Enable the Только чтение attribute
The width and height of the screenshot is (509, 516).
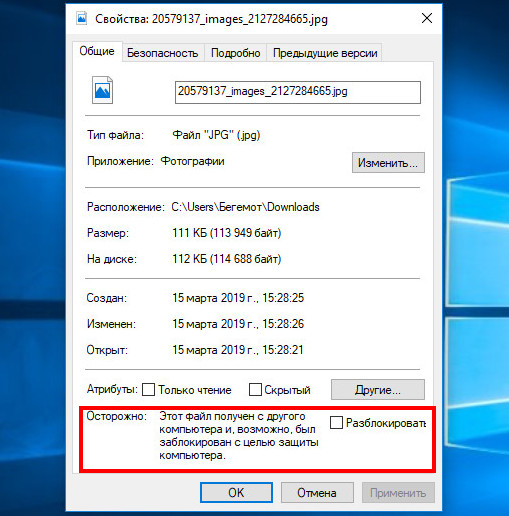point(148,389)
